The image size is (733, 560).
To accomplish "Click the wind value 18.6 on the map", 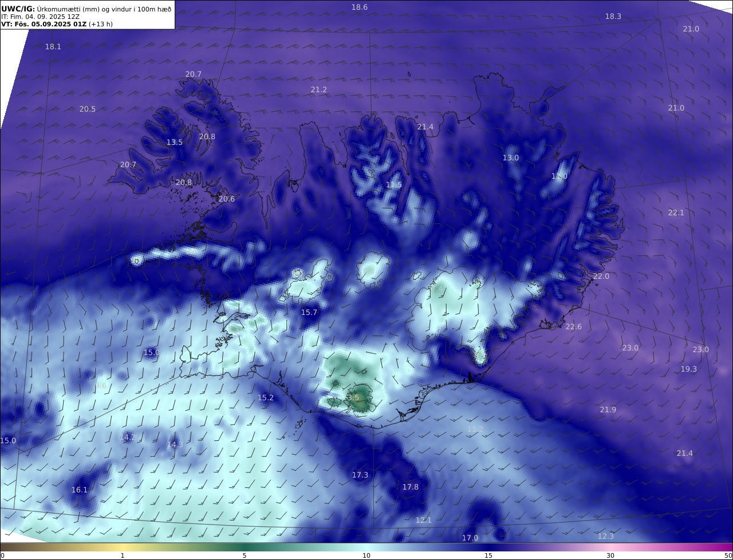I will coord(360,7).
